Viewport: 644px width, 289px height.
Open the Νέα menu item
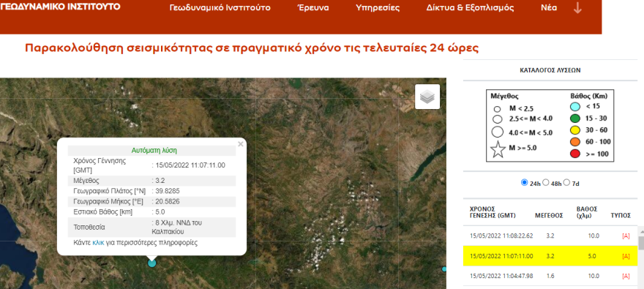click(x=549, y=8)
